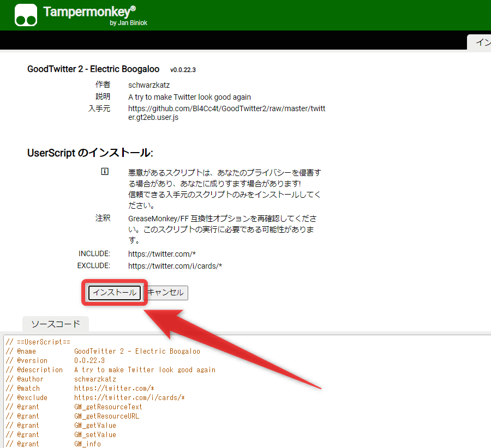Image resolution: width=491 pixels, height=448 pixels.
Task: Click the @grant GM_setValue line
Action: pos(61,434)
